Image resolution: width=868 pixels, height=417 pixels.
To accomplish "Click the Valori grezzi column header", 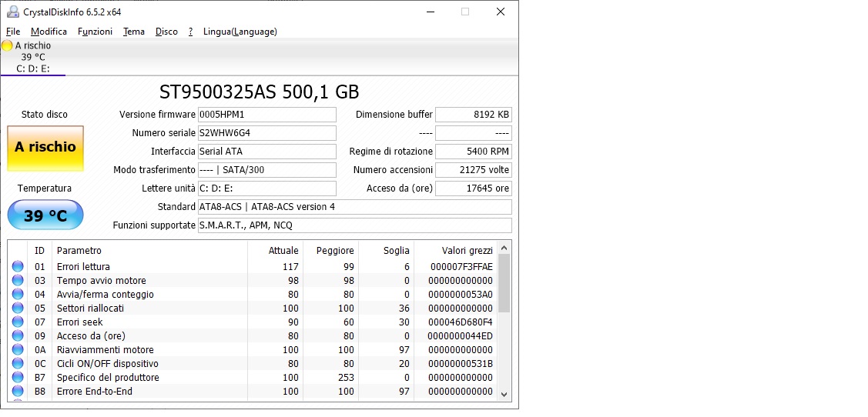I will point(455,251).
